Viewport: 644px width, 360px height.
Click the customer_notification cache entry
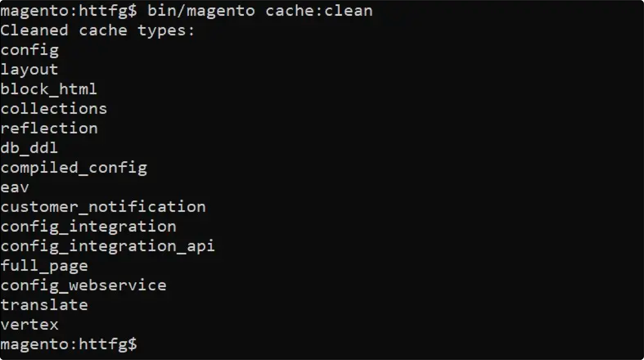(x=103, y=207)
